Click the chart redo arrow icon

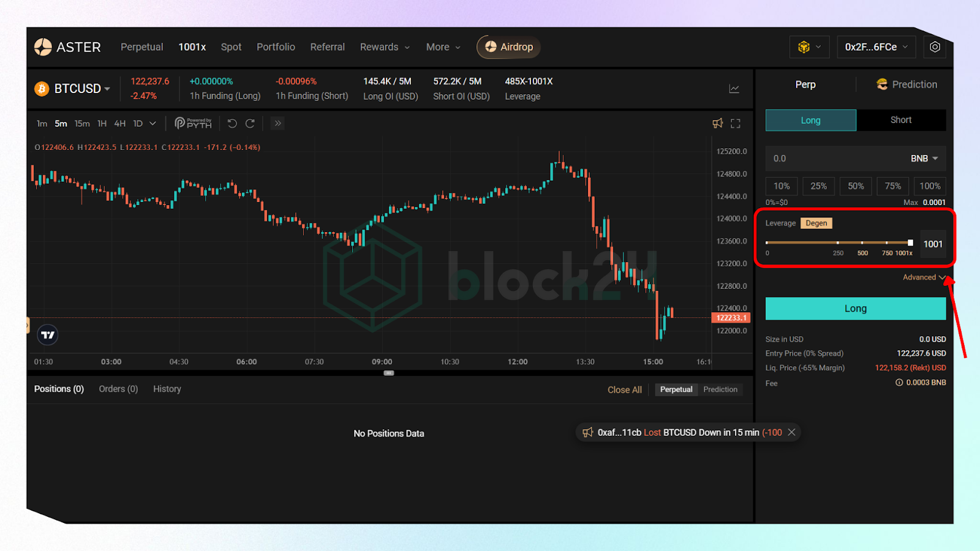point(250,124)
